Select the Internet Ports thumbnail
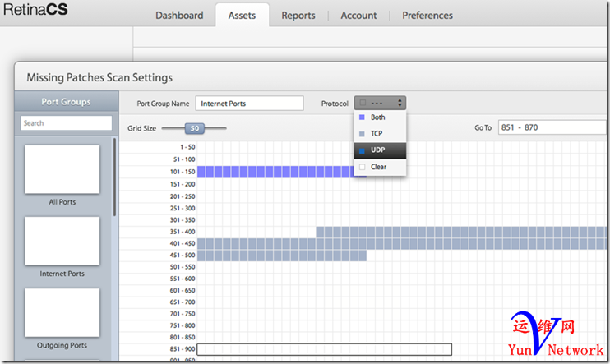Image resolution: width=610 pixels, height=364 pixels. point(62,241)
